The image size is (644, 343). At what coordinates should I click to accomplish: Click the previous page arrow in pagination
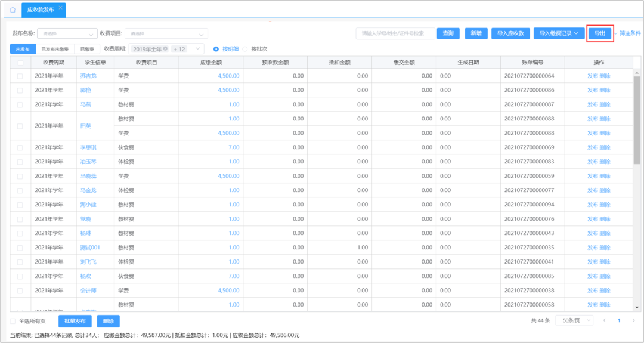pyautogui.click(x=604, y=320)
